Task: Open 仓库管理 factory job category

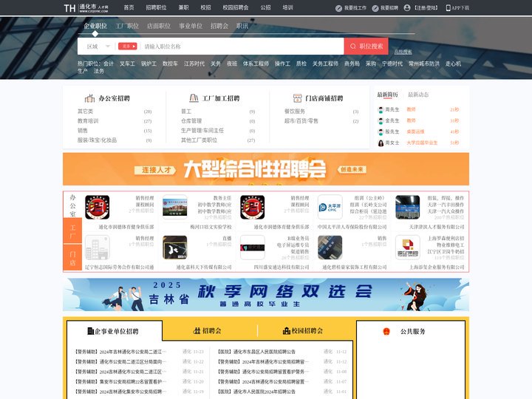Action: (x=191, y=120)
